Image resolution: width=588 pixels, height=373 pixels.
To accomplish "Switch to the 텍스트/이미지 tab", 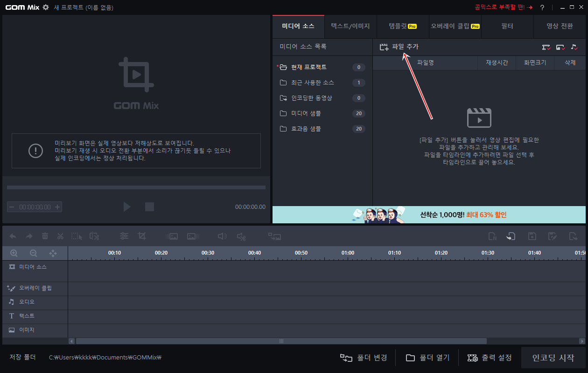I will point(350,26).
